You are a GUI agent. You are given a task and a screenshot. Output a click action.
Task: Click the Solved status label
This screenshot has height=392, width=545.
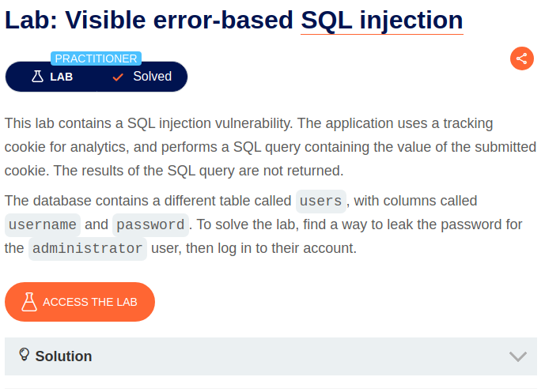pos(152,77)
